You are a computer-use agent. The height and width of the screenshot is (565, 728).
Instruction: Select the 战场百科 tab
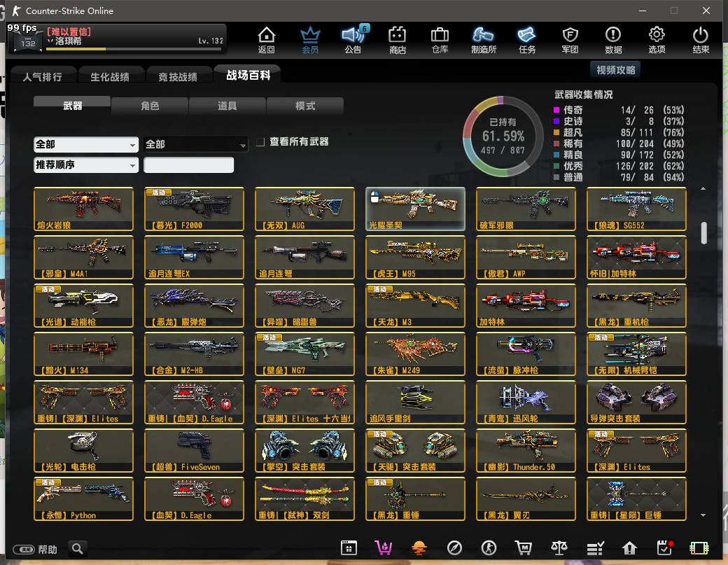coord(248,75)
